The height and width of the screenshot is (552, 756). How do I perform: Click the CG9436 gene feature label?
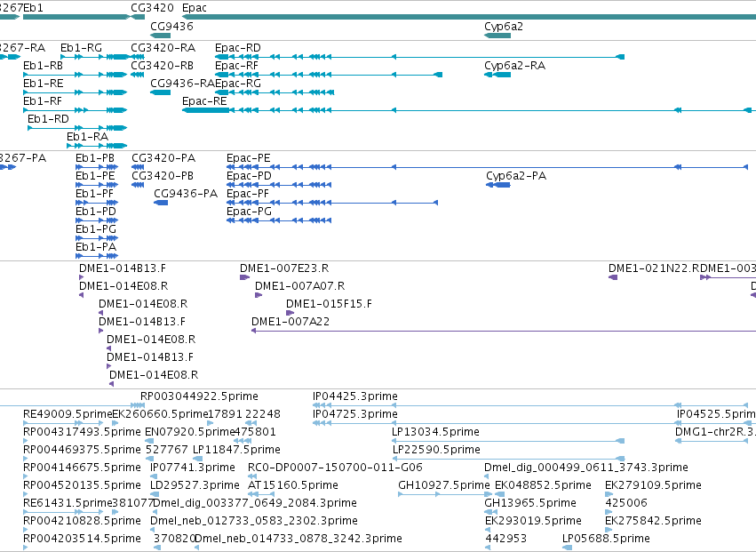[171, 26]
